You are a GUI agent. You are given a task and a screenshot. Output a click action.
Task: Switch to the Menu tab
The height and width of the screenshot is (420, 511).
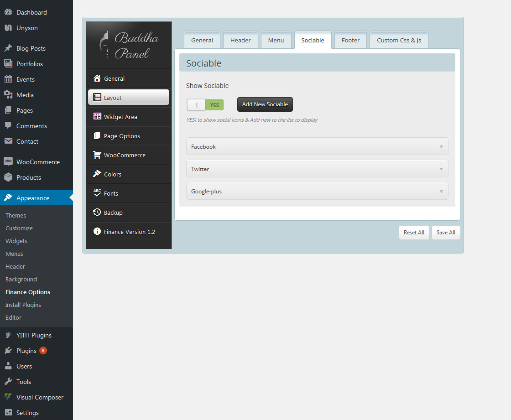[276, 40]
